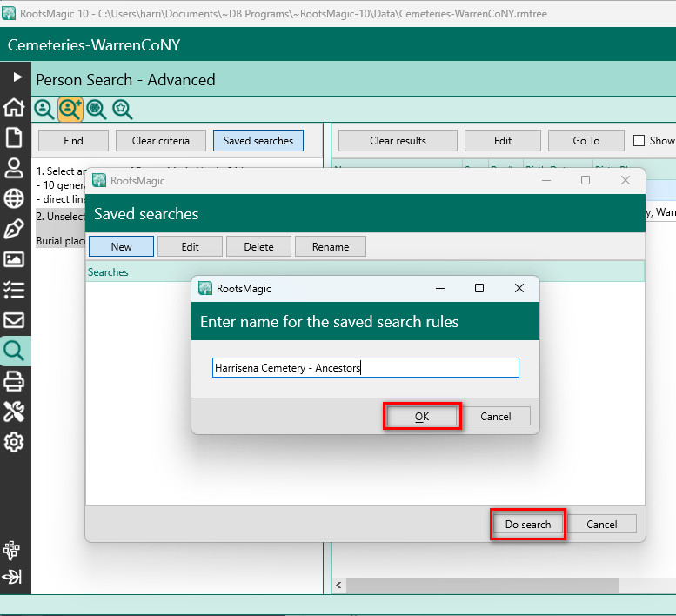Image resolution: width=676 pixels, height=616 pixels.
Task: Open the Media image icon in sidebar
Action: coord(14,259)
